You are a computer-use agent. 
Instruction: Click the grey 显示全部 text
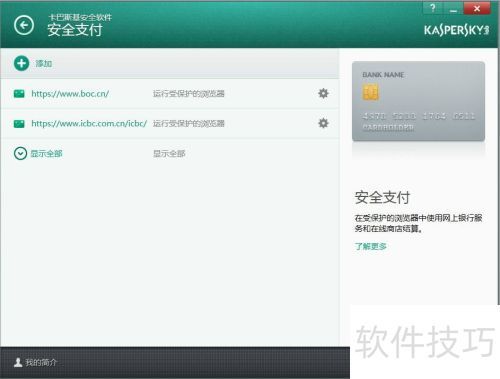[x=169, y=154]
